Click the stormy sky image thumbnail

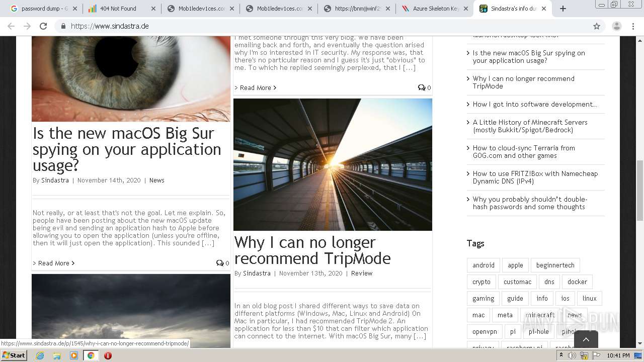tap(131, 311)
